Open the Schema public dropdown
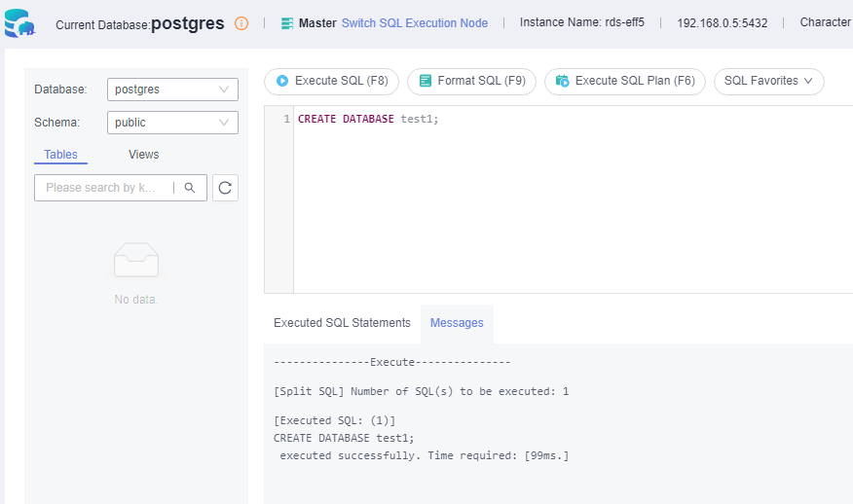Screen dimensions: 853x504 172,123
